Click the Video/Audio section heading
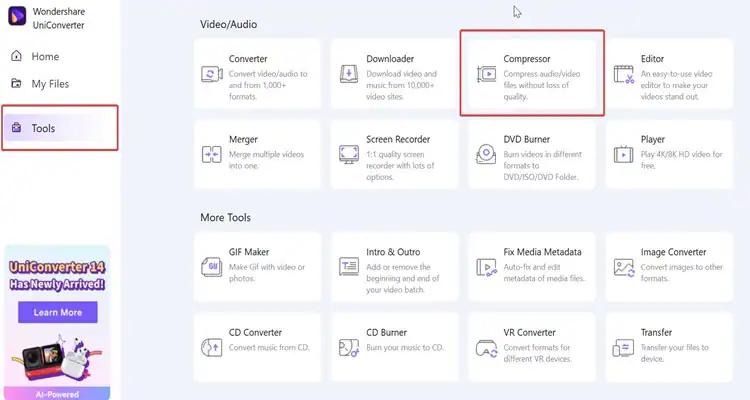 (229, 24)
